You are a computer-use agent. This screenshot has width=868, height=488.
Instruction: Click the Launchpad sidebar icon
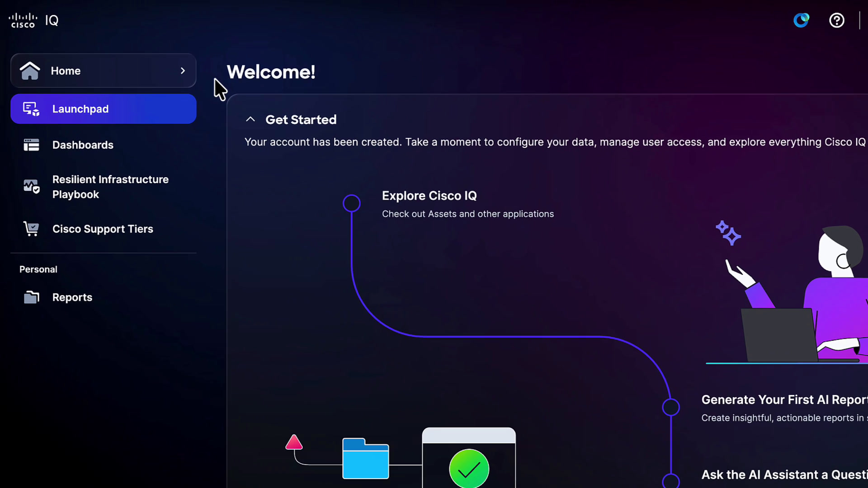coord(31,109)
